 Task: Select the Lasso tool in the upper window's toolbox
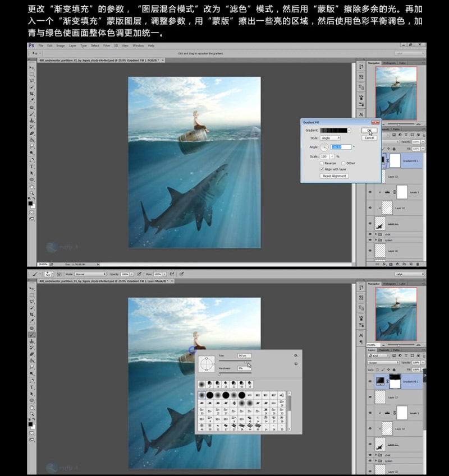pyautogui.click(x=32, y=81)
